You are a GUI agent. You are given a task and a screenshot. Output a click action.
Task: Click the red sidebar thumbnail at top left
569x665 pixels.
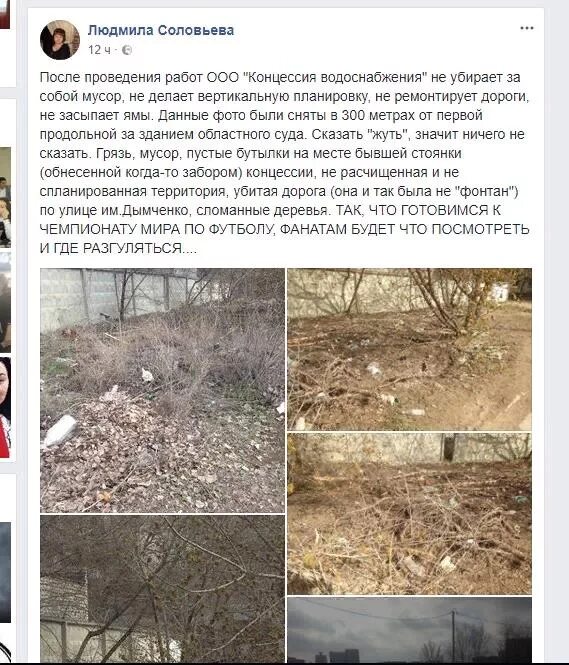point(5,14)
